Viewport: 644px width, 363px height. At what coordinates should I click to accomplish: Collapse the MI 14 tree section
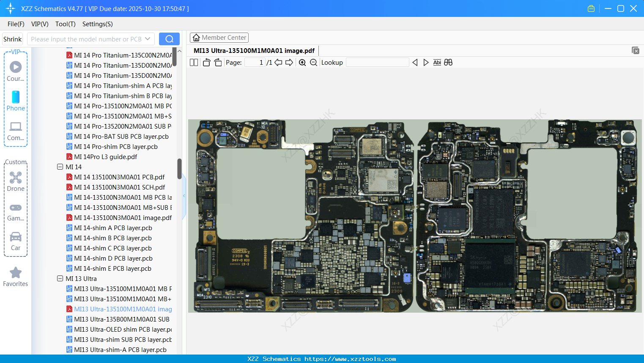click(60, 167)
